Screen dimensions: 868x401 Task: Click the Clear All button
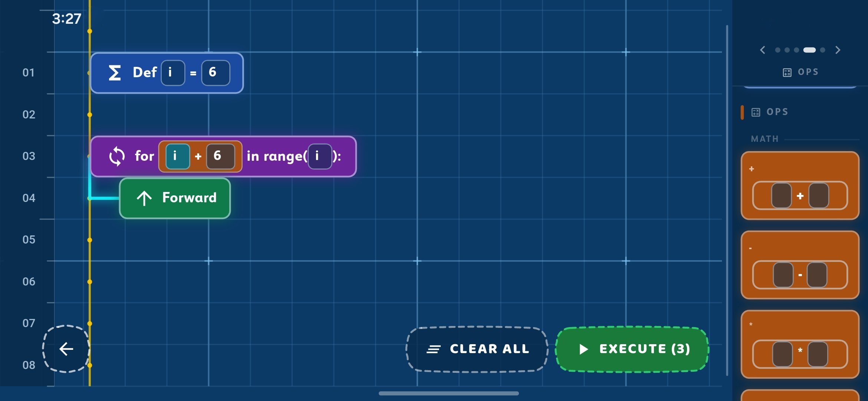(477, 349)
